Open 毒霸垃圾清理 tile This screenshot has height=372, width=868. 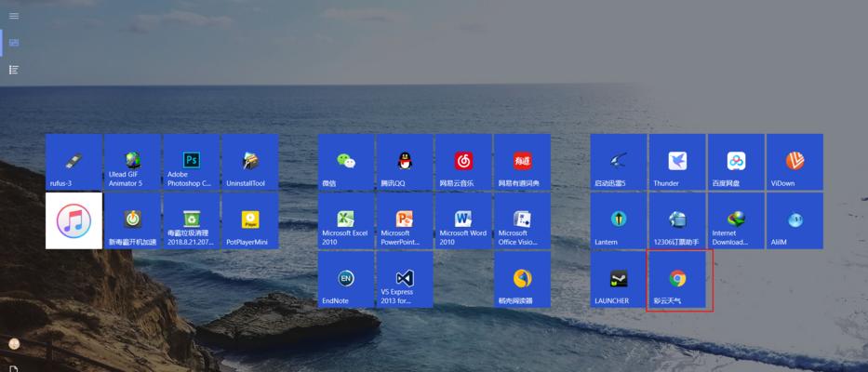191,221
